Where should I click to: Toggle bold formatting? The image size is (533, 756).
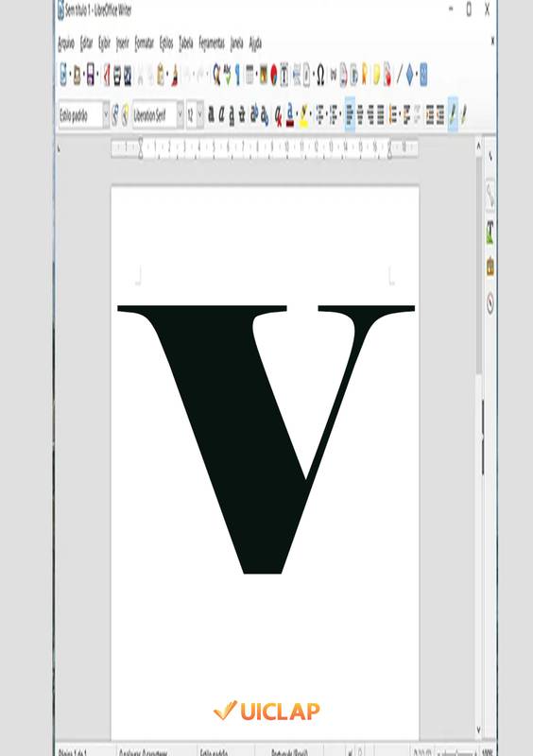coord(212,115)
